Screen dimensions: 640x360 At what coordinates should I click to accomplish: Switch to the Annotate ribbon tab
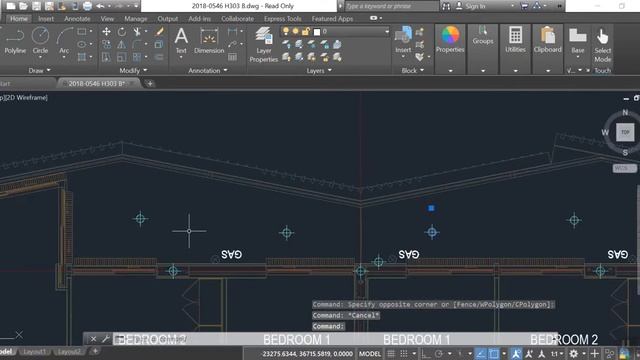(x=77, y=19)
